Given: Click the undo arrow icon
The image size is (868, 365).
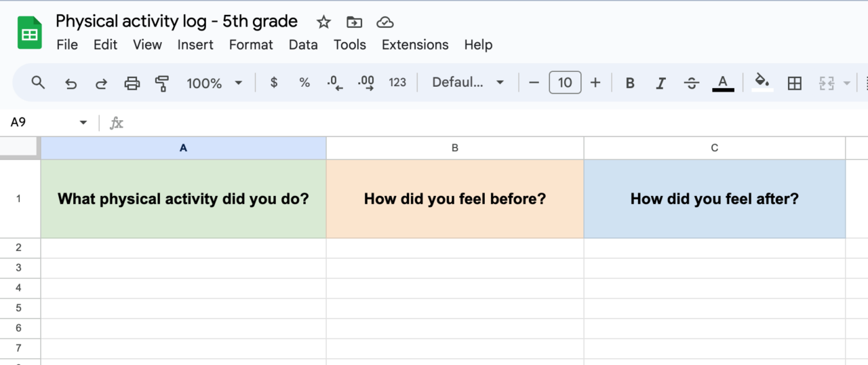Looking at the screenshot, I should pos(71,83).
